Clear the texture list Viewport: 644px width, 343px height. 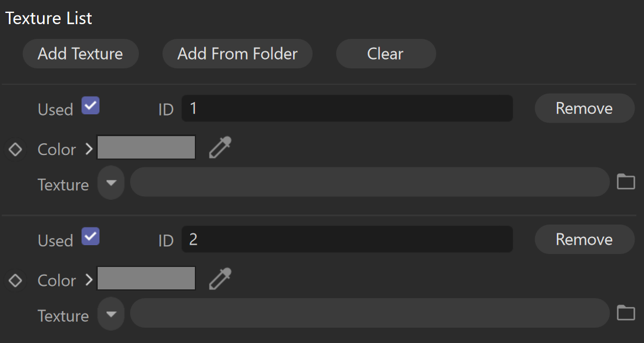(x=386, y=54)
